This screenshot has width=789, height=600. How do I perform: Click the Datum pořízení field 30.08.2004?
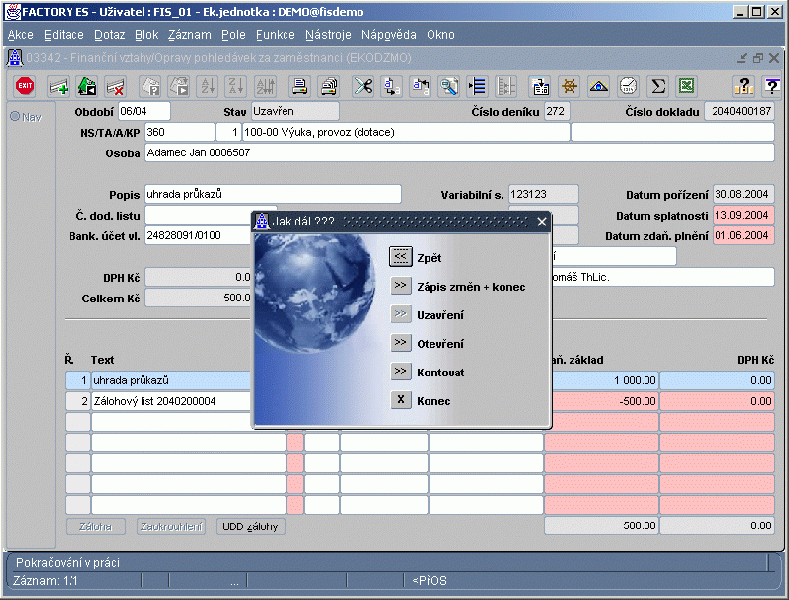[743, 194]
